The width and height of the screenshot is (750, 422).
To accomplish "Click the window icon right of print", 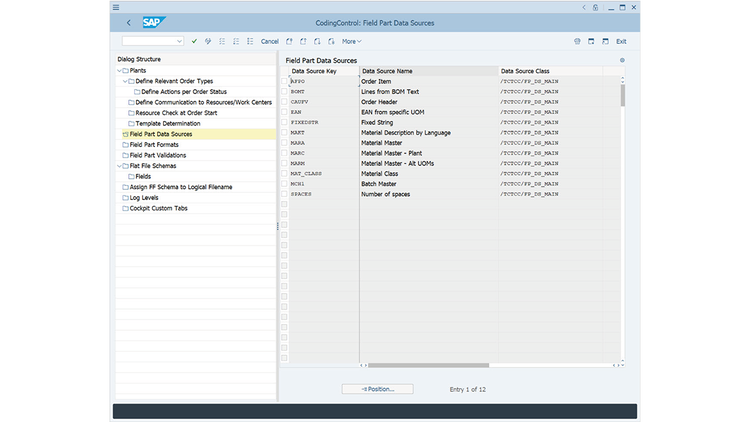I will [591, 42].
